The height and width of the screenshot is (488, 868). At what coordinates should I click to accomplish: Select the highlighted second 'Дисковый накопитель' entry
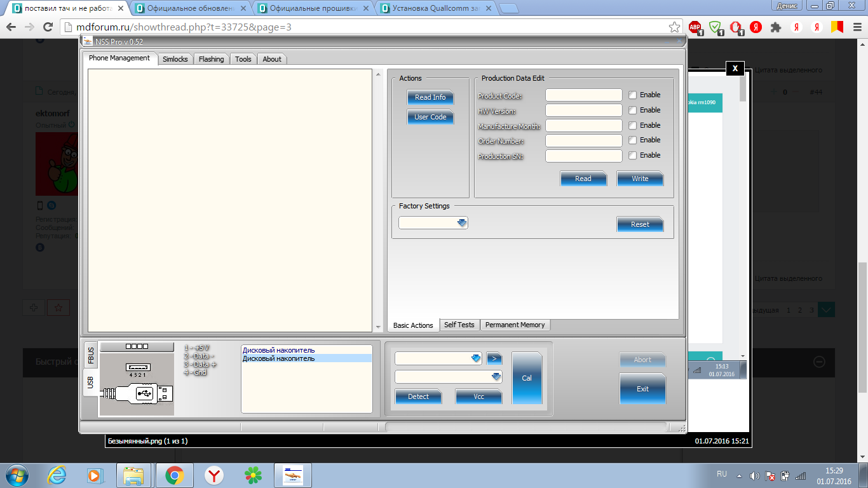tap(306, 358)
